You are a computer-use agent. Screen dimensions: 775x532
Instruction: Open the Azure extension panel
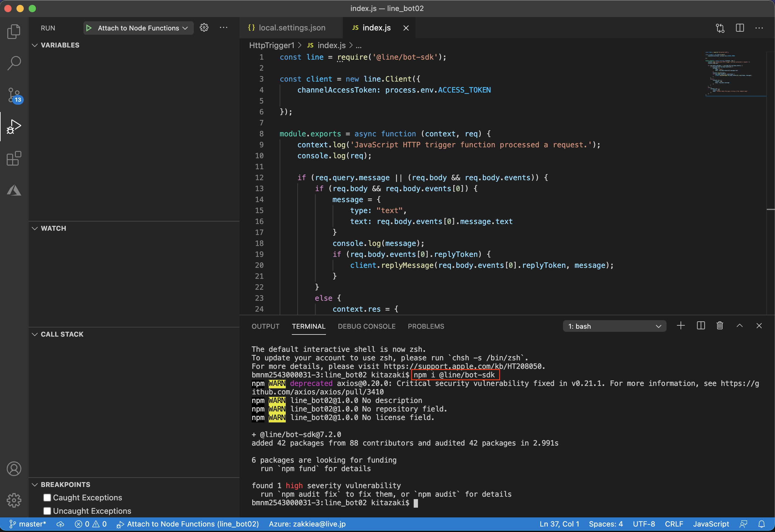14,190
